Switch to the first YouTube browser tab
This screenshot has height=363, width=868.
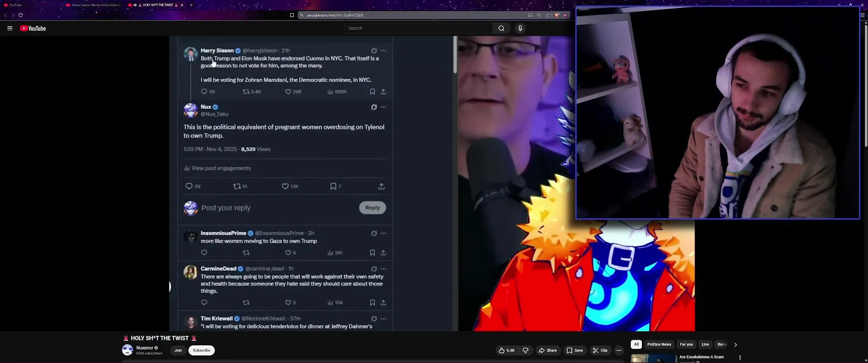tap(30, 5)
